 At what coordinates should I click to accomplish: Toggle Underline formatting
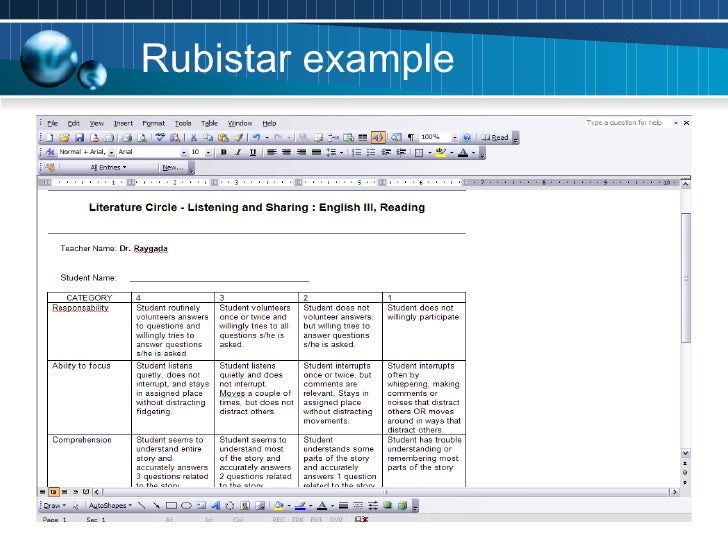click(x=253, y=152)
